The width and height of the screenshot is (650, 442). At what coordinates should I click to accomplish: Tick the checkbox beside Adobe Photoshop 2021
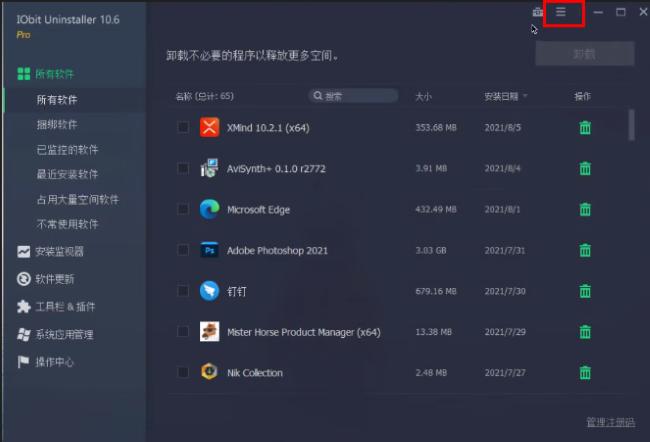(183, 250)
